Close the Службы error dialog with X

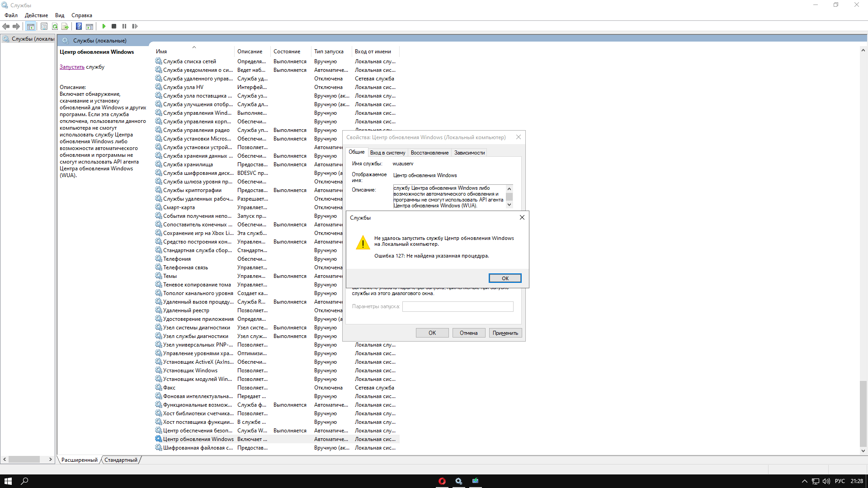522,217
